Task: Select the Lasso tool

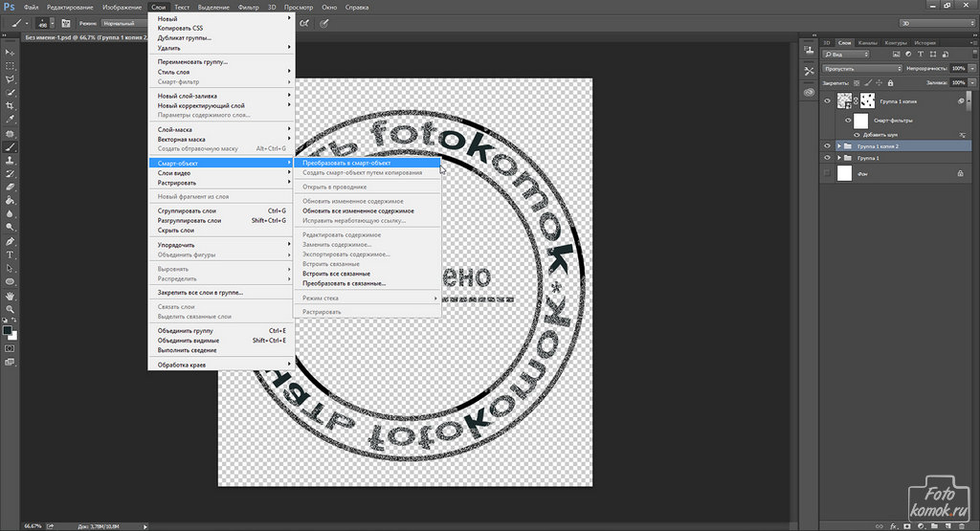Action: pos(10,79)
